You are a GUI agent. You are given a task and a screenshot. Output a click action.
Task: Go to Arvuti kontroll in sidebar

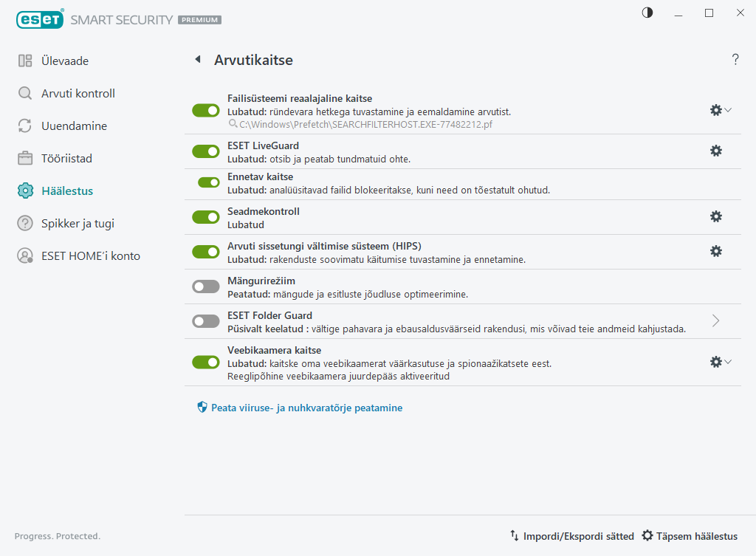78,94
